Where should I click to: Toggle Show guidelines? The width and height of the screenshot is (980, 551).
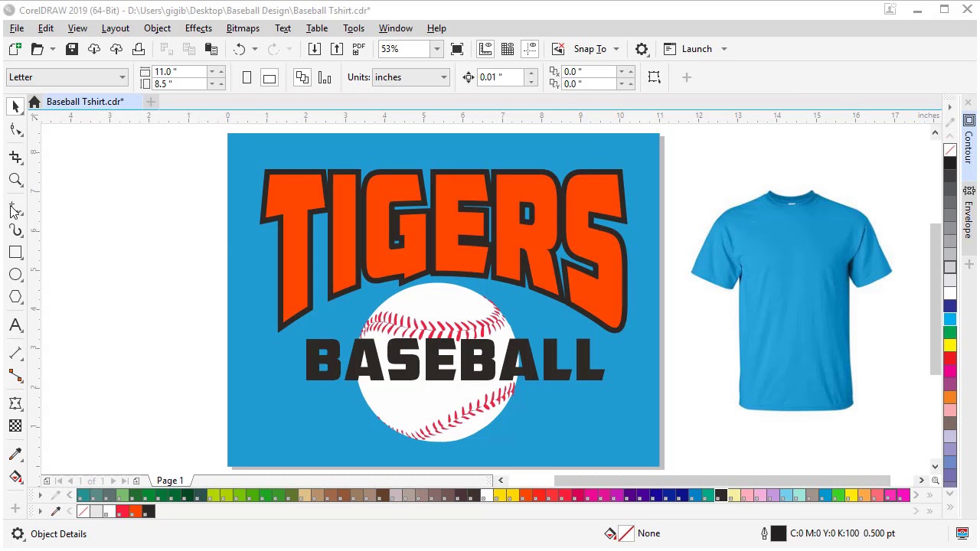point(530,49)
